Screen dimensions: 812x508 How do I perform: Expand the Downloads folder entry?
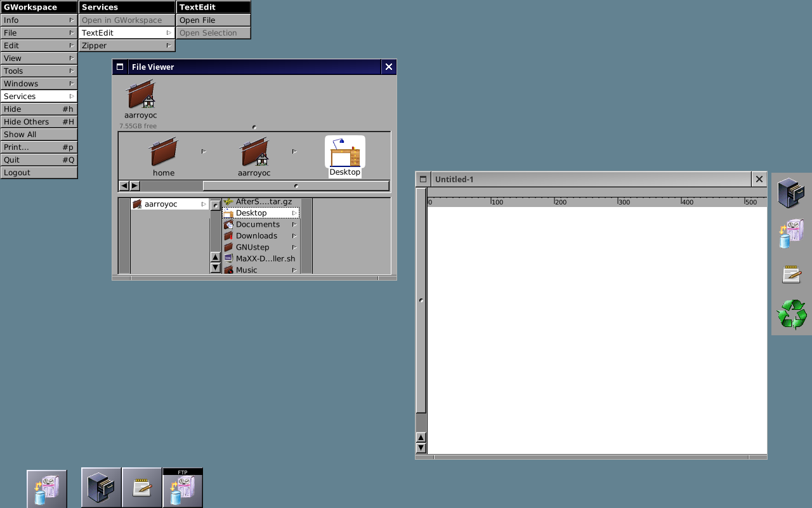(256, 236)
